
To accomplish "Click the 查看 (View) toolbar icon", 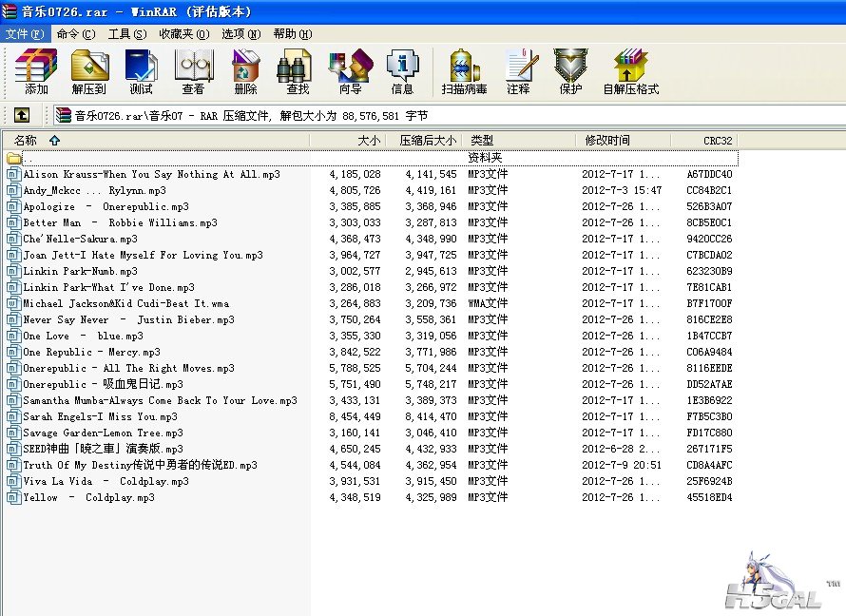I will pos(193,71).
